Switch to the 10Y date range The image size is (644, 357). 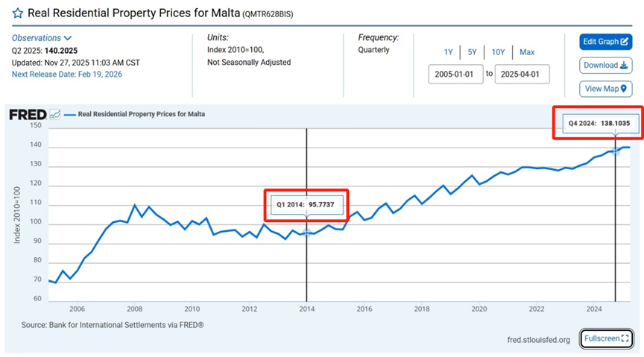[x=497, y=52]
